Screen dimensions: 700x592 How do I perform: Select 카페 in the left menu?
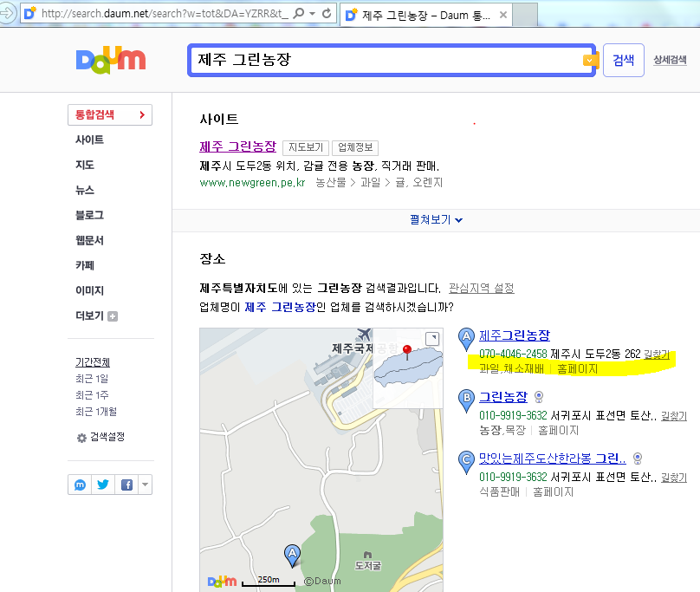tap(85, 265)
